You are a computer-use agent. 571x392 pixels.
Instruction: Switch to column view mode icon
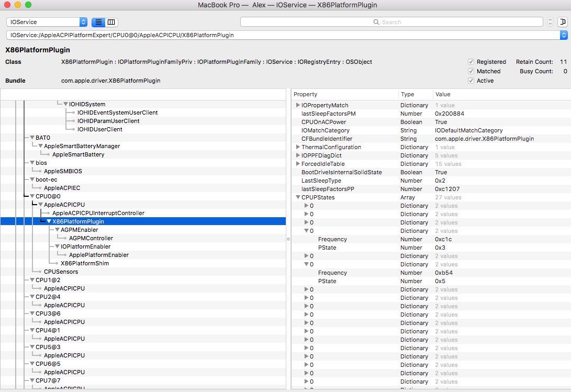111,22
